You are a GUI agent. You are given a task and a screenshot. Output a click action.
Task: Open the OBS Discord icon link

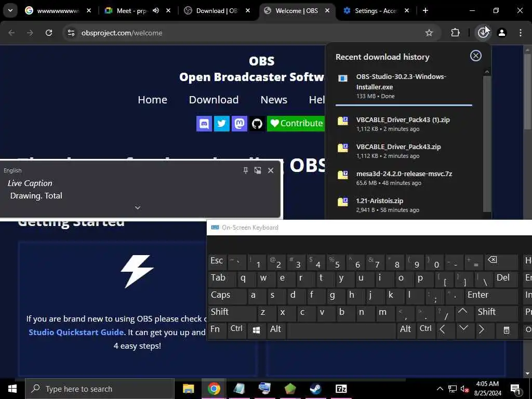(204, 124)
